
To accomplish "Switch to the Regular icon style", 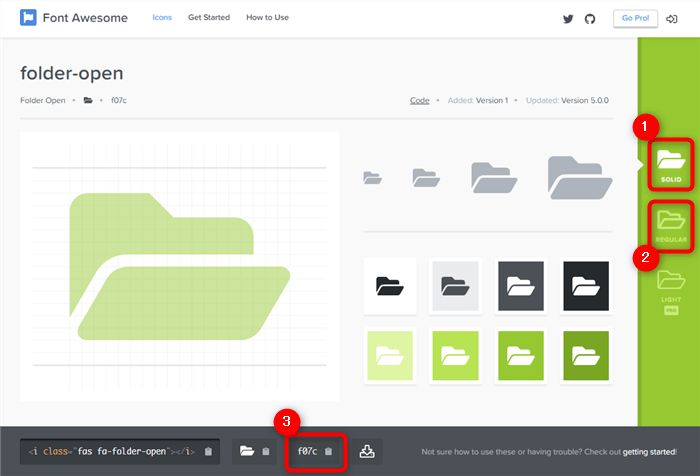I will click(x=669, y=224).
